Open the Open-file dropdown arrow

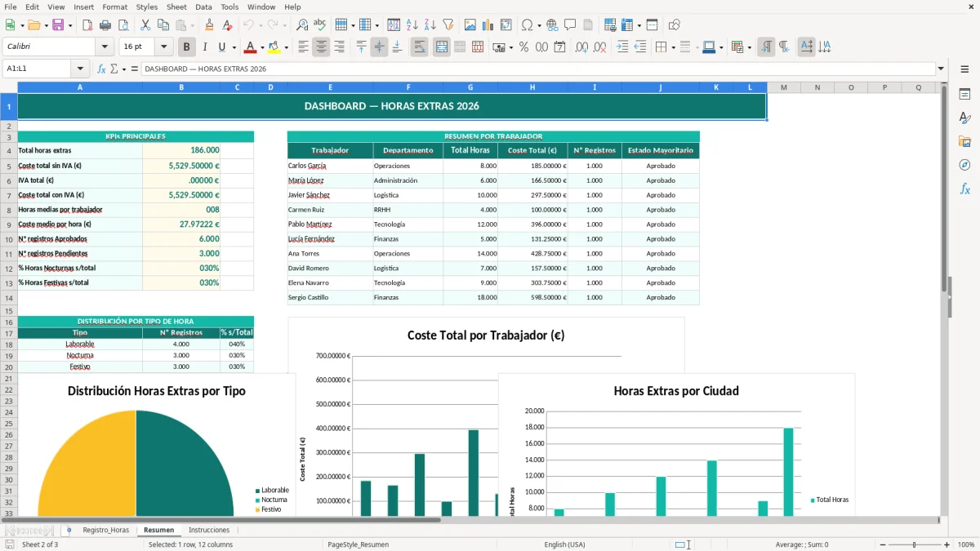click(x=47, y=25)
